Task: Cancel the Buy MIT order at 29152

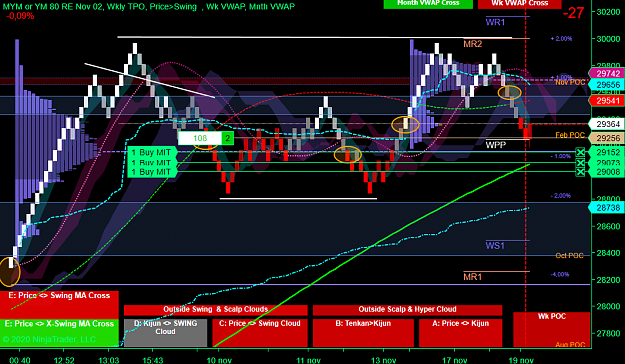Action: (x=580, y=152)
